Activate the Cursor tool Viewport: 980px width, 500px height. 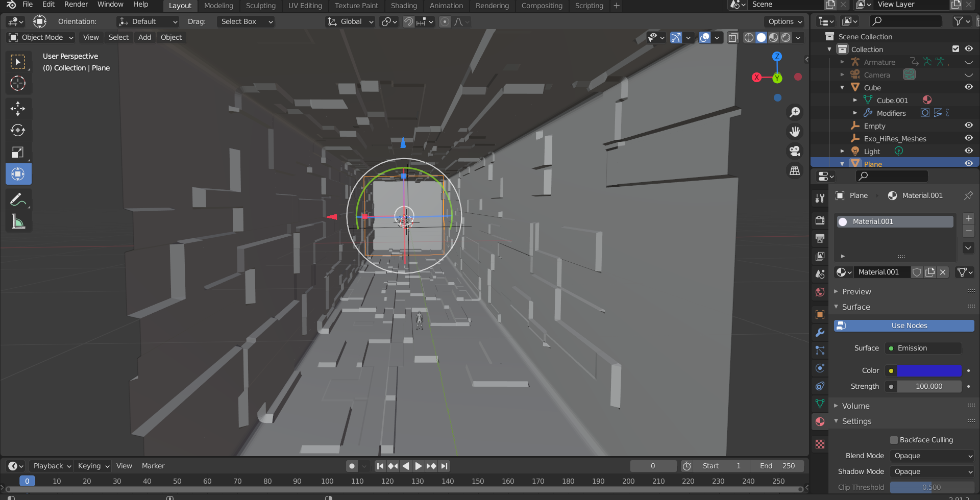18,83
